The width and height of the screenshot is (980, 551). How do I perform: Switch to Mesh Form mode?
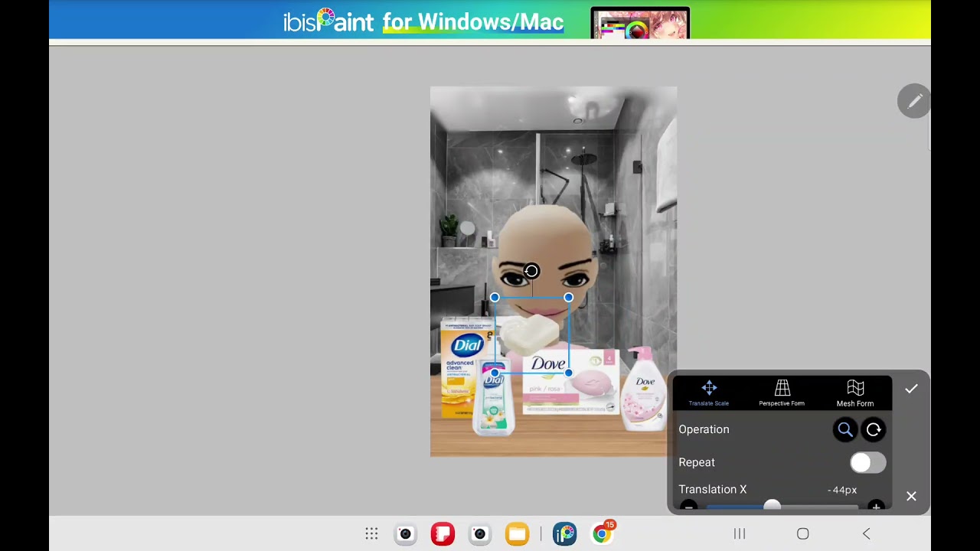(x=855, y=393)
